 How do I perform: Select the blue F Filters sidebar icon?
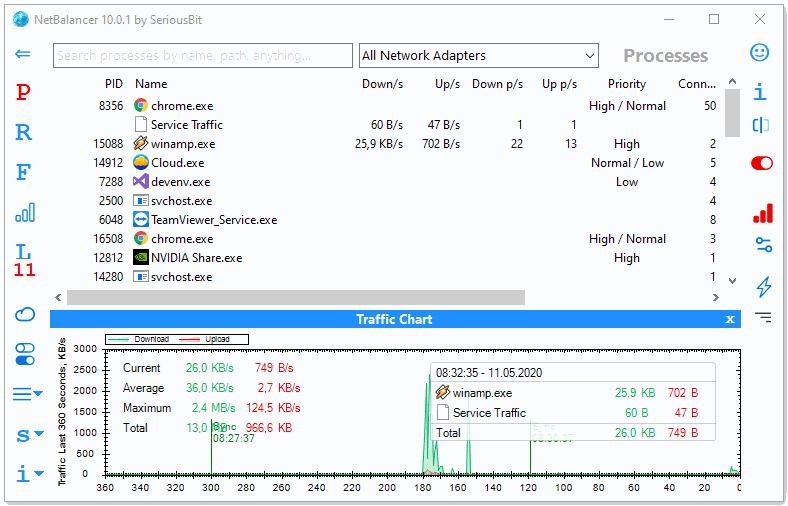tap(24, 172)
